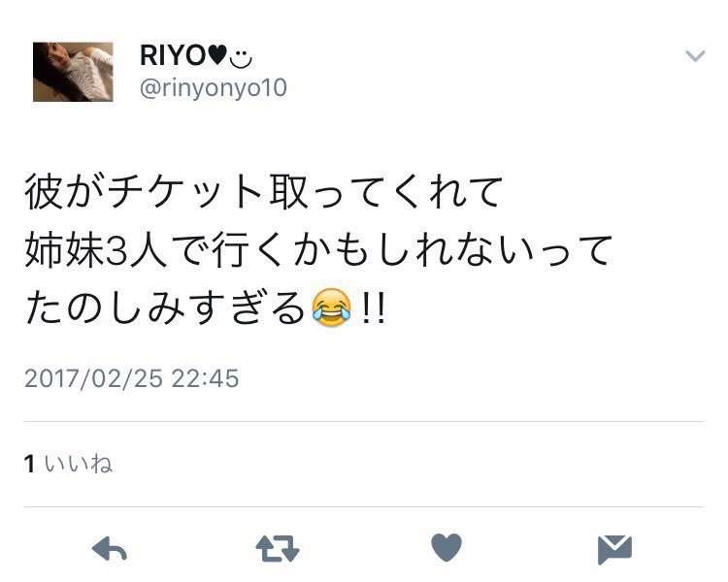728x582 pixels.
Task: Select the tweet text starting 彼がチケット
Action: pyautogui.click(x=318, y=250)
